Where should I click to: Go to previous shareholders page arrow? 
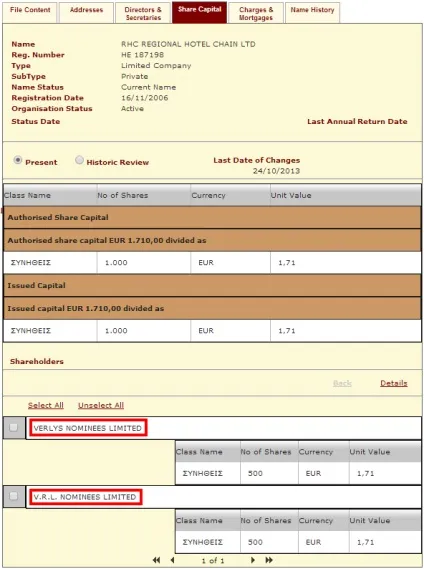172,560
